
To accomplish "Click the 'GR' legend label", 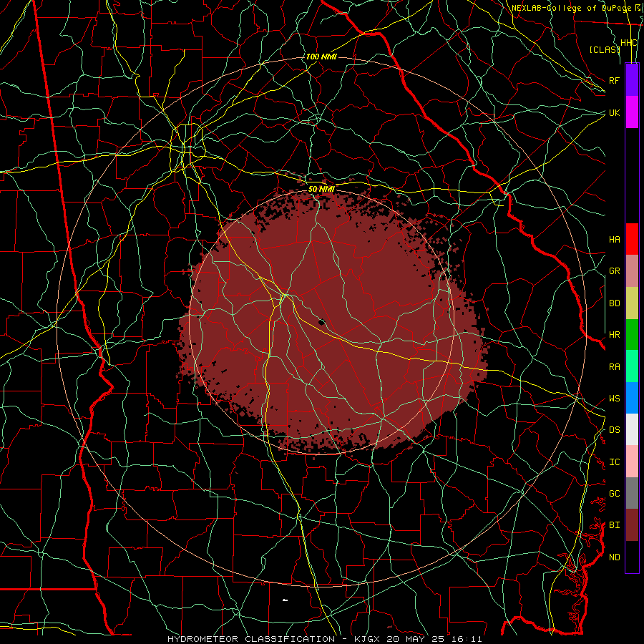I will 614,271.
